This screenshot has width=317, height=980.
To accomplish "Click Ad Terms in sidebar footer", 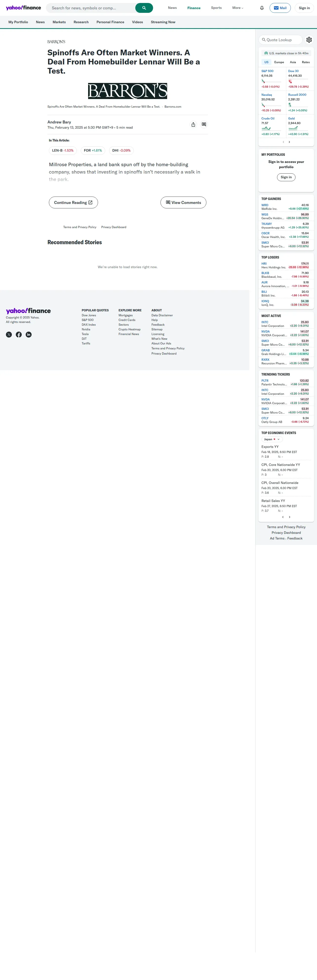I will click(277, 538).
